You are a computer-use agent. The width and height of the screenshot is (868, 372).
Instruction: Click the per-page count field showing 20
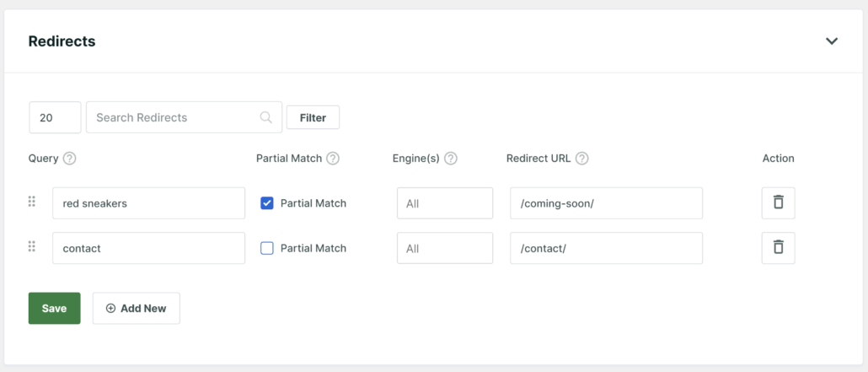click(x=55, y=117)
